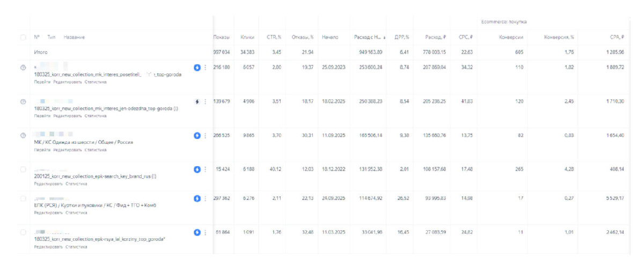Sort table by Показы column header
Image resolution: width=644 pixels, height=271 pixels.
[221, 37]
